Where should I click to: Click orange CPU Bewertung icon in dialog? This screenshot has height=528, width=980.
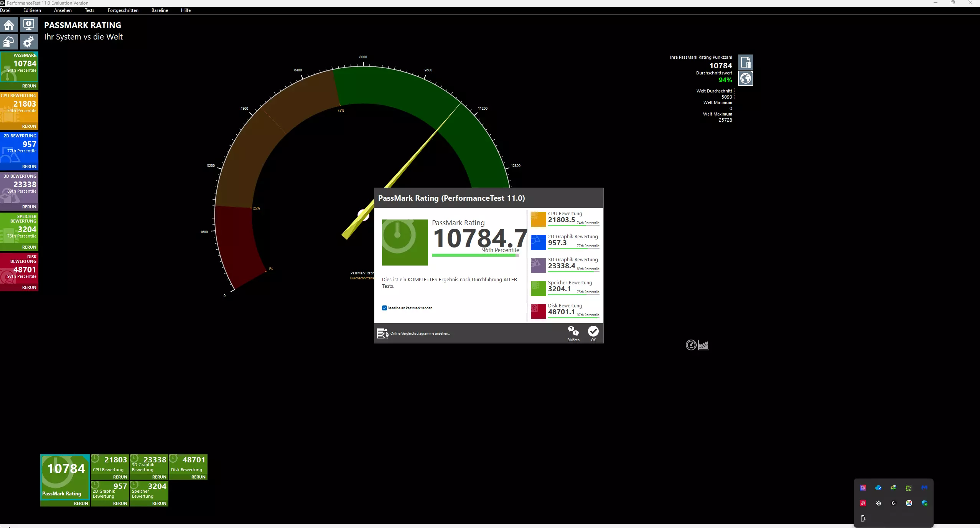click(538, 219)
